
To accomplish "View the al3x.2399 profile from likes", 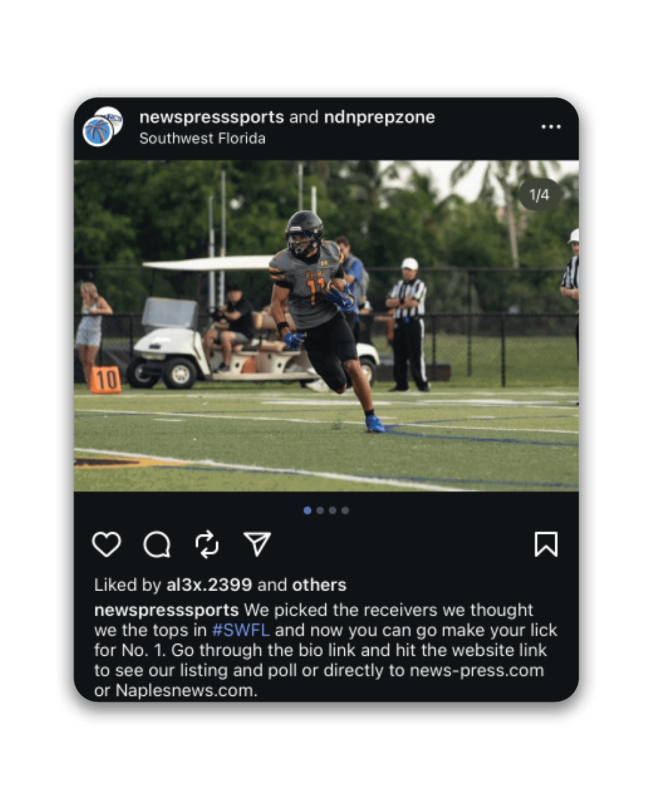I will coord(209,585).
